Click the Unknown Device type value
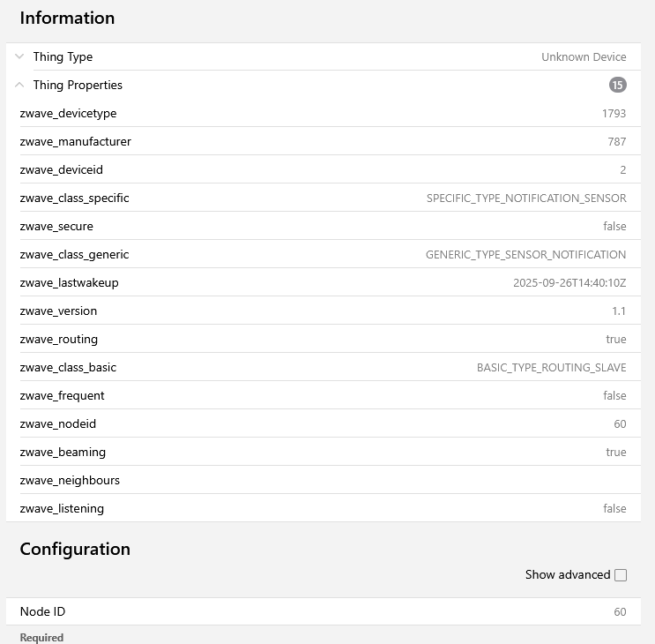655x644 pixels. 584,56
